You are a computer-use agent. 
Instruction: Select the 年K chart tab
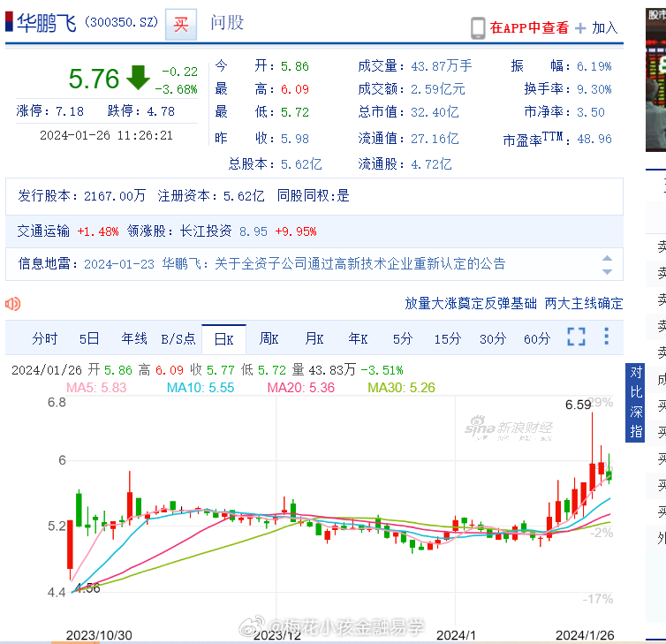point(358,338)
